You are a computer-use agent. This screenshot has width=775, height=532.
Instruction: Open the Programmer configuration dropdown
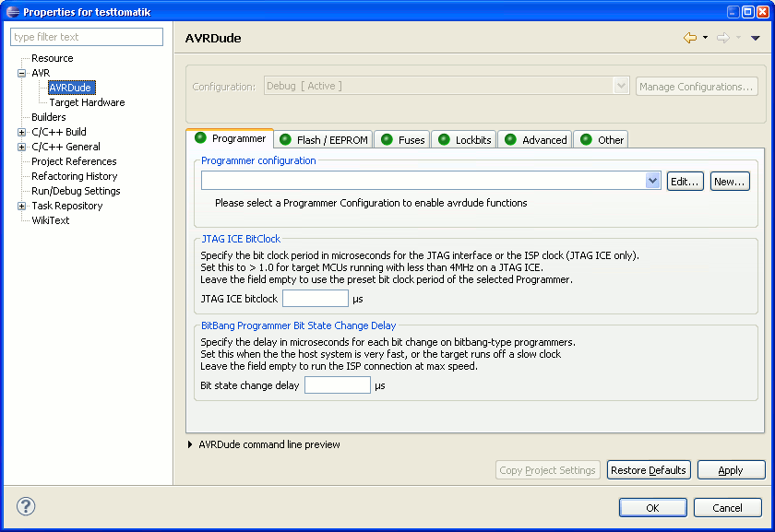pyautogui.click(x=652, y=181)
